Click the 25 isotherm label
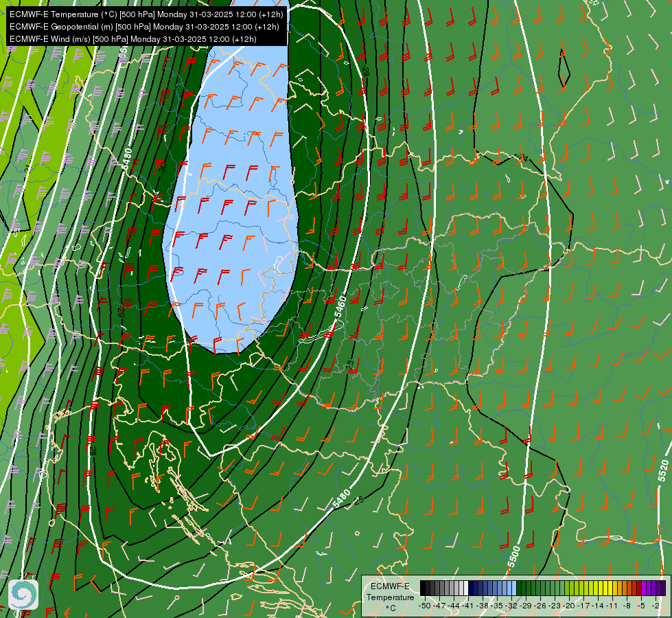 point(359,500)
